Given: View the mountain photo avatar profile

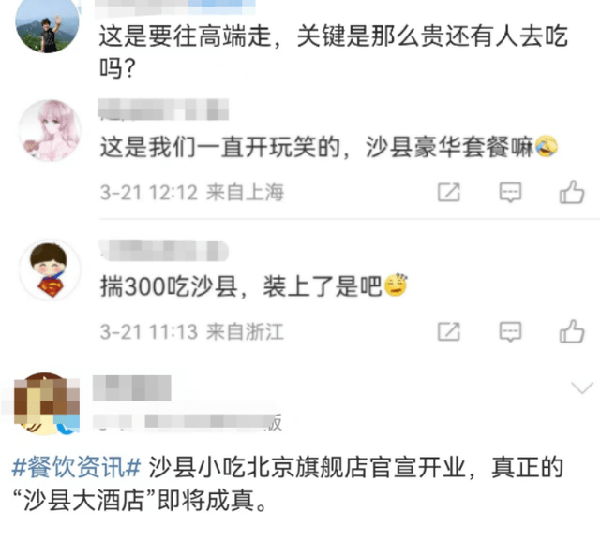Looking at the screenshot, I should (47, 26).
